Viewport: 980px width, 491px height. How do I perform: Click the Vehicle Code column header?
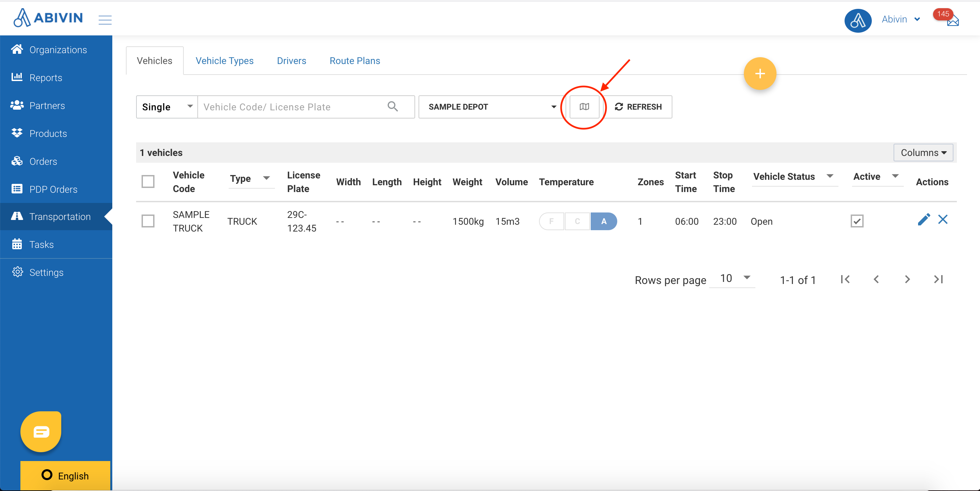[x=188, y=182]
